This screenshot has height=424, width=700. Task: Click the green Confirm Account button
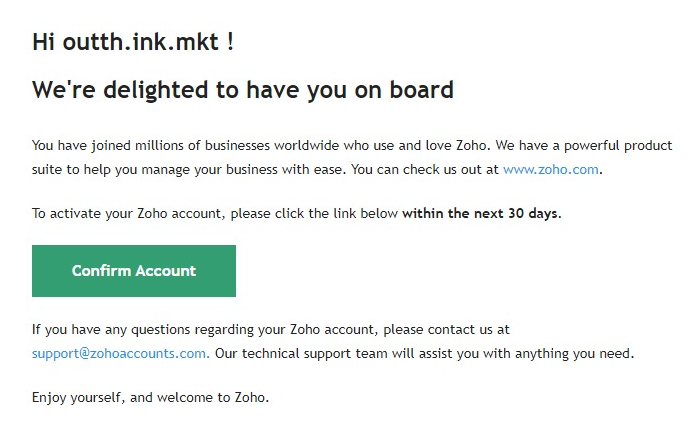(x=134, y=271)
